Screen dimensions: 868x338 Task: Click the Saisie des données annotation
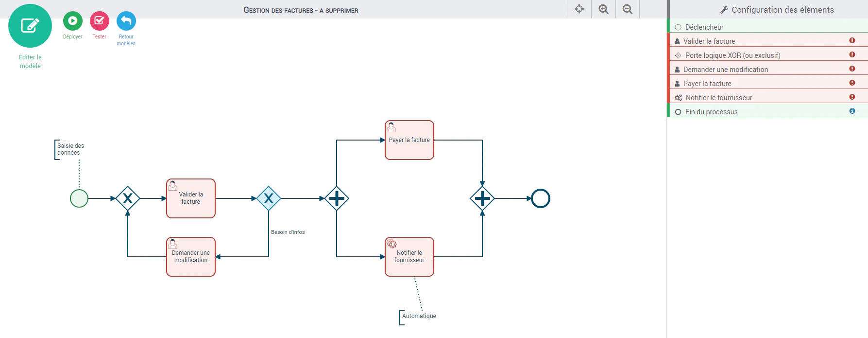pyautogui.click(x=70, y=149)
